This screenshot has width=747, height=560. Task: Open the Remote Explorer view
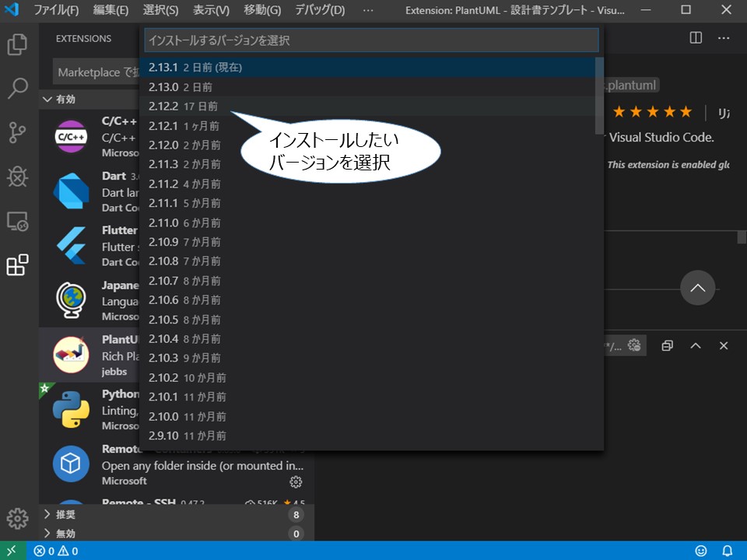click(17, 222)
